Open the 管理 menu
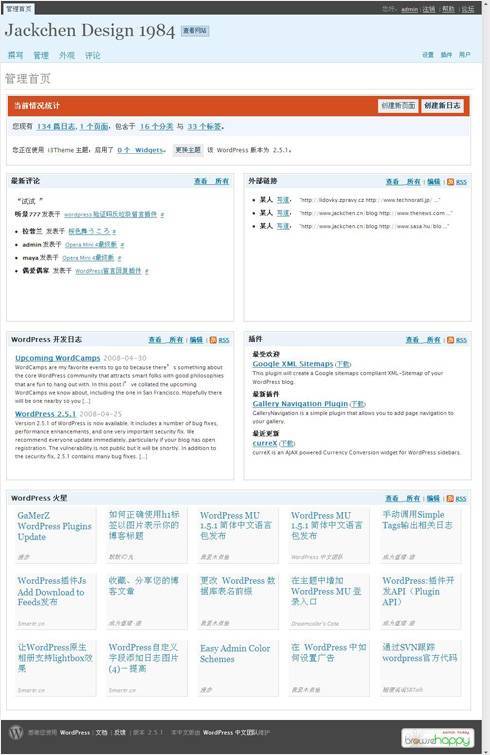Screen dimensions: 490x755 [41, 55]
